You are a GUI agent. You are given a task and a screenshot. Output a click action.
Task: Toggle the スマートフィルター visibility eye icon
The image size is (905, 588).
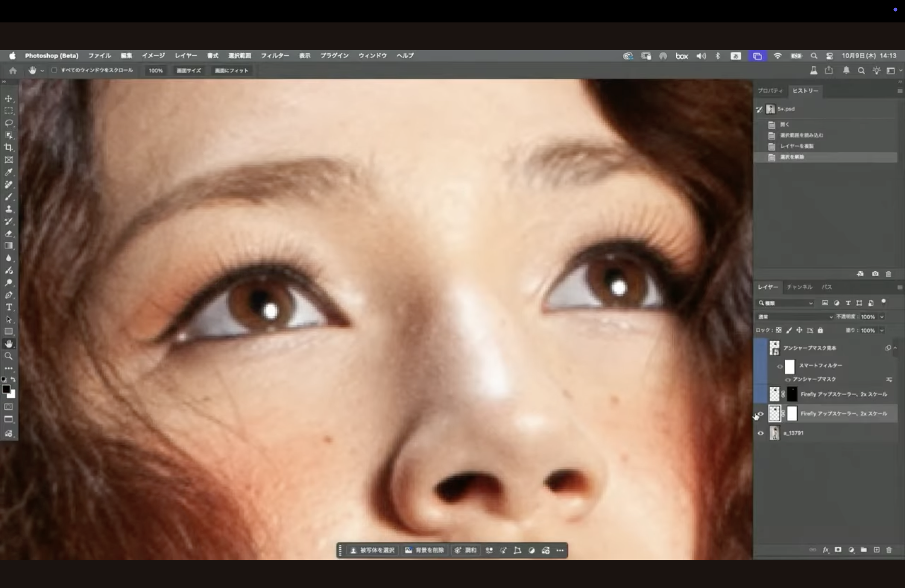coord(780,366)
